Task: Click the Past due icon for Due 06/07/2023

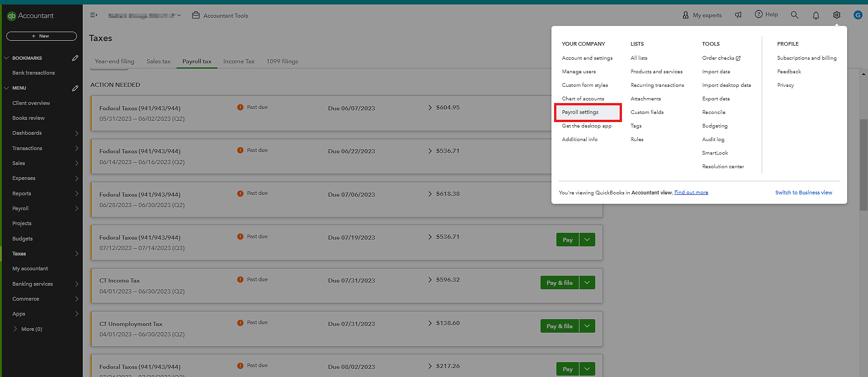Action: pyautogui.click(x=240, y=107)
